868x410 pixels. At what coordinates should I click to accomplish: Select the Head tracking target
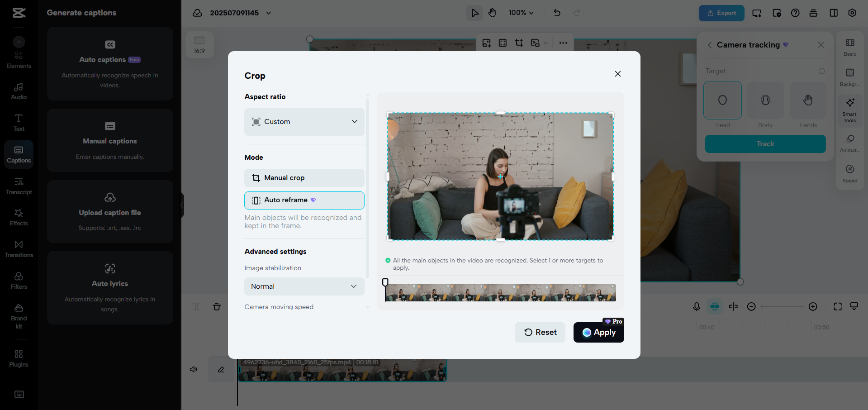[722, 100]
